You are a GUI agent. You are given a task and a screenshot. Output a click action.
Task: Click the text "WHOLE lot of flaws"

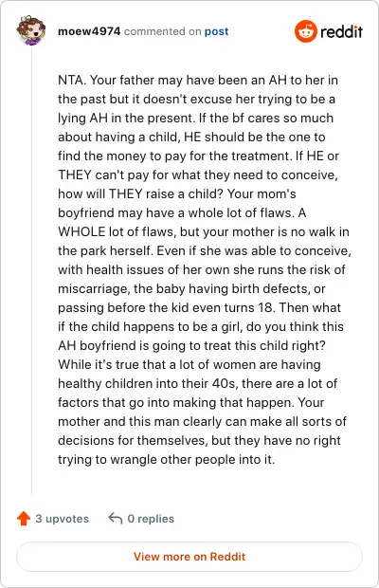pyautogui.click(x=117, y=231)
